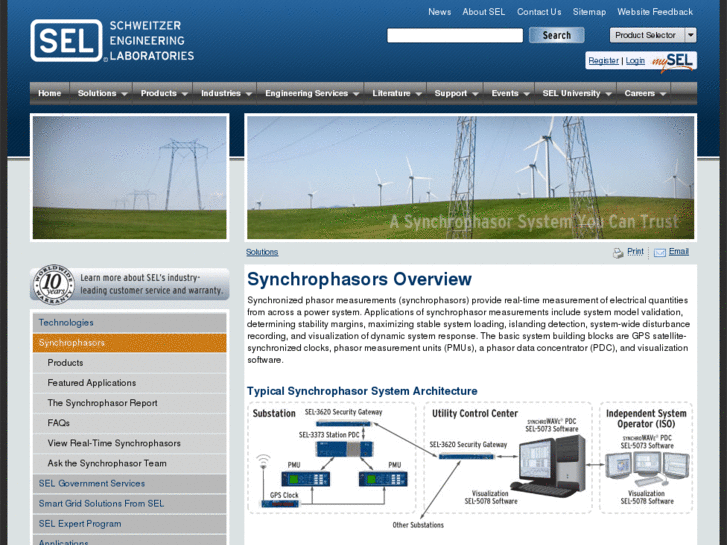Click the News link
Screen dimensions: 727x545
[440, 12]
